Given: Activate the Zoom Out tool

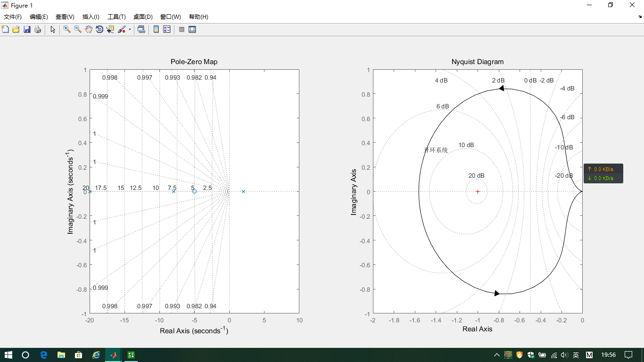Looking at the screenshot, I should [x=78, y=29].
